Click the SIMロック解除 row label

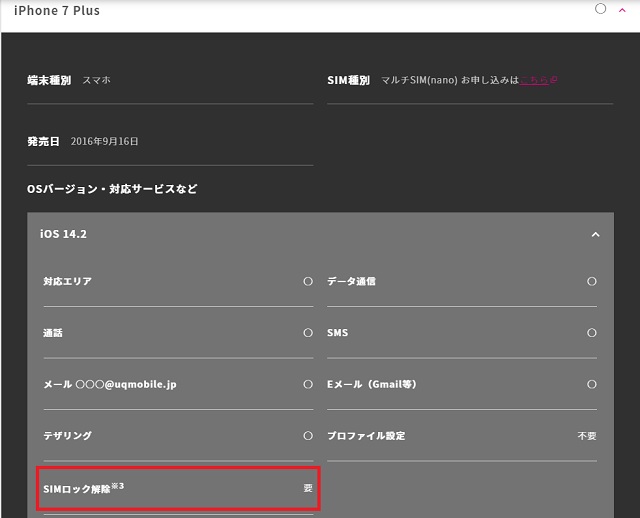[x=76, y=488]
